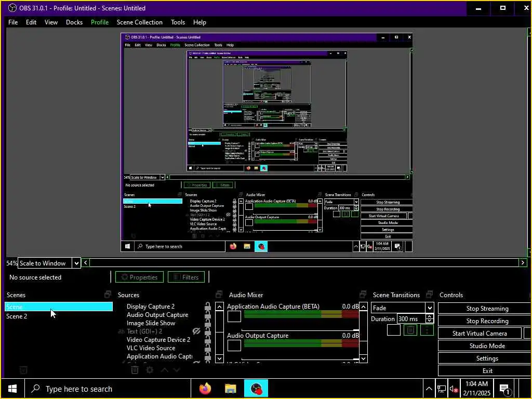This screenshot has height=399, width=532.
Task: Float the Sources dock using its pop-out icon
Action: coord(219,294)
